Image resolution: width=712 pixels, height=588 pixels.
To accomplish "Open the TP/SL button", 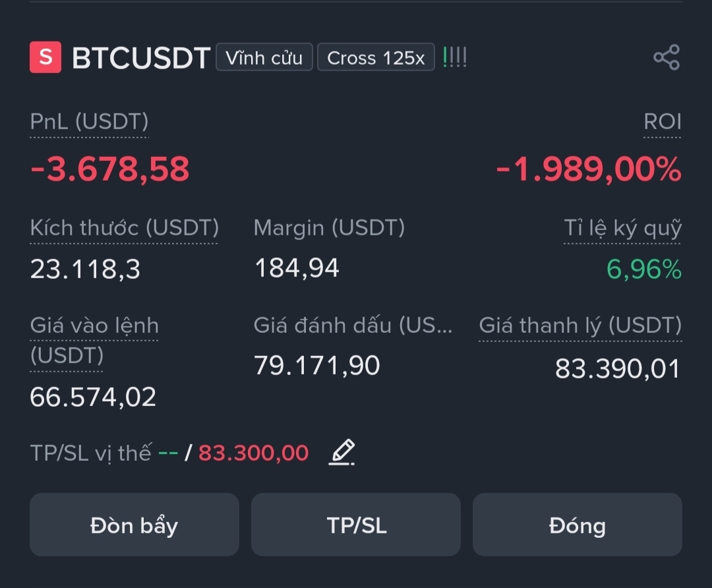I will (356, 525).
